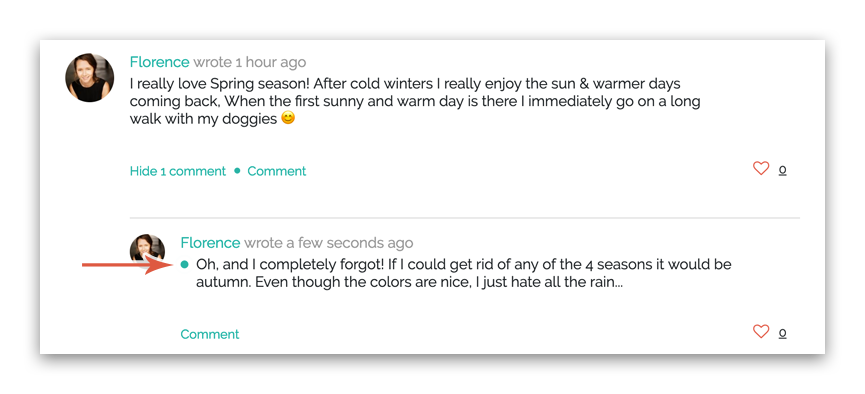Click the teal bullet before 'Oh, and I'
Viewport: 865px width, 394px height.
[x=185, y=265]
